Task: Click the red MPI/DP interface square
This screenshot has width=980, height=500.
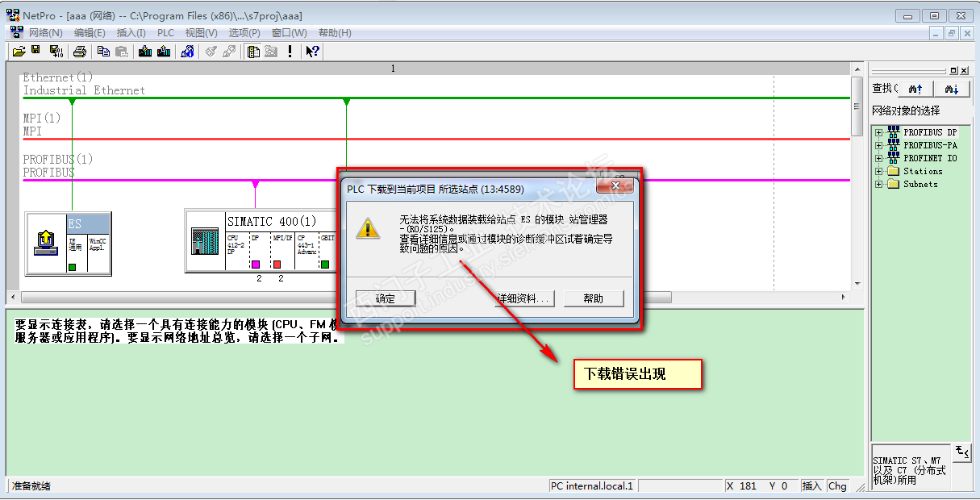Action: tap(277, 265)
